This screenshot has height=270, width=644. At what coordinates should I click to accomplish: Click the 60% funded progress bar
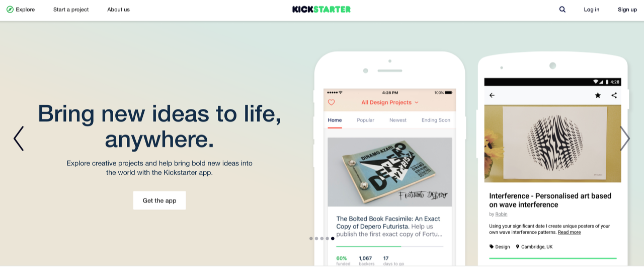[x=390, y=246]
